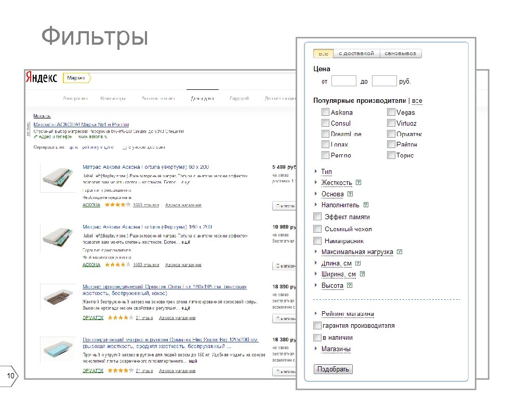Image resolution: width=532 pixels, height=399 pixels.
Task: Tick the Askona manufacturer checkbox
Action: [x=325, y=112]
